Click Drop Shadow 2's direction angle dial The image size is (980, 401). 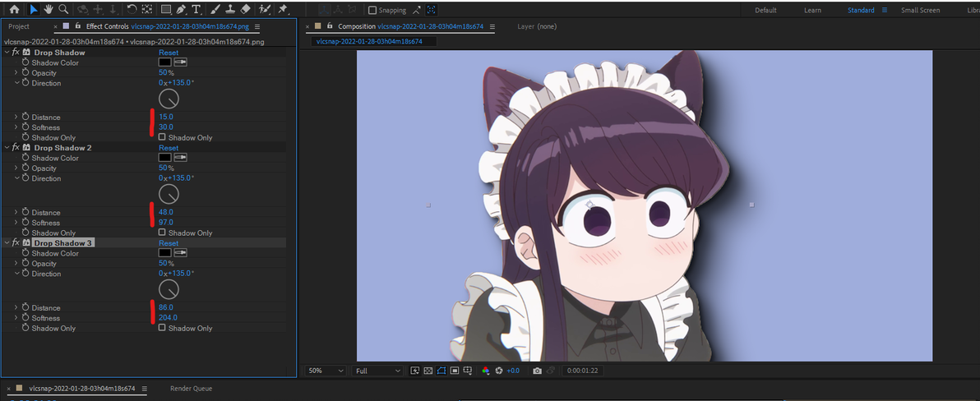pyautogui.click(x=169, y=194)
